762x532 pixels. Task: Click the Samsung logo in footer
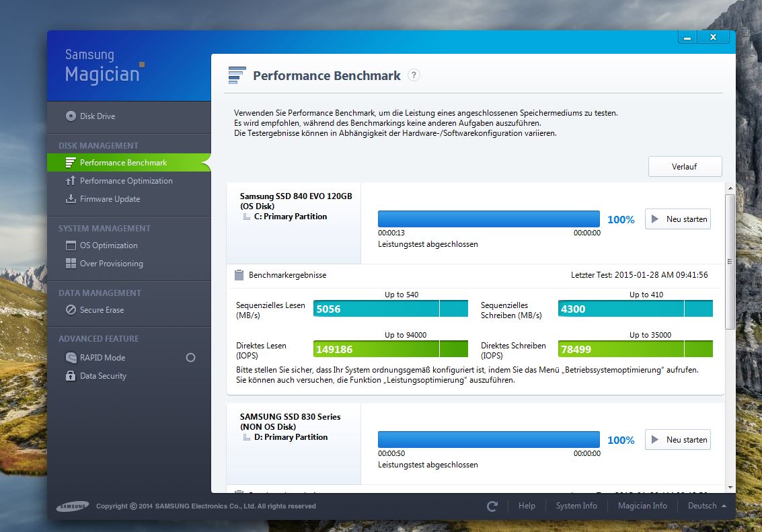[x=73, y=506]
